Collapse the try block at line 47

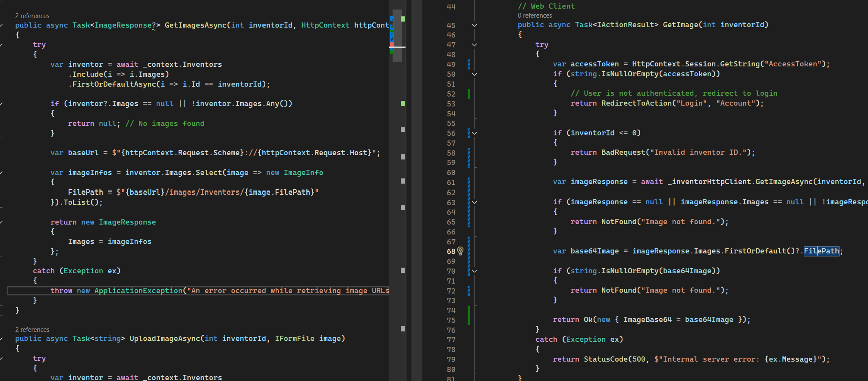coord(474,44)
